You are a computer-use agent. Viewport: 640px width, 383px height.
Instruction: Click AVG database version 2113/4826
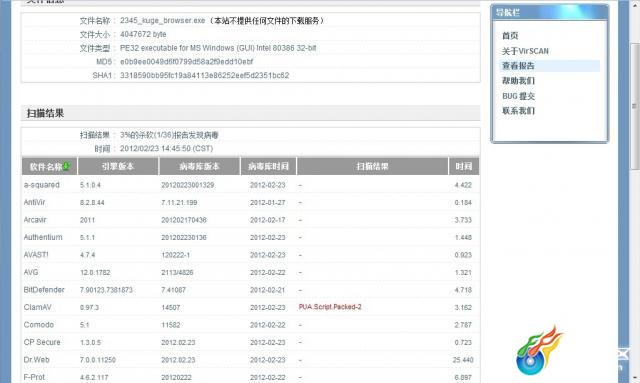point(177,272)
